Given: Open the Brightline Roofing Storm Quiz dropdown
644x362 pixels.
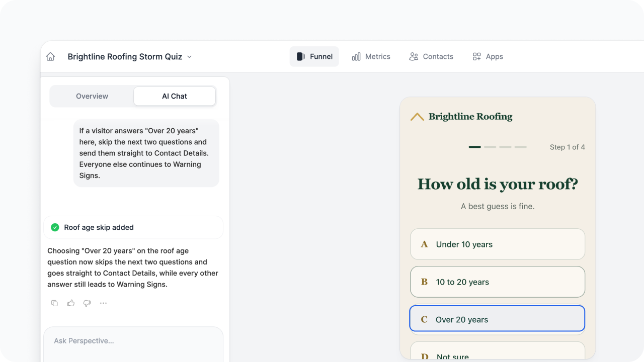Looking at the screenshot, I should click(130, 57).
